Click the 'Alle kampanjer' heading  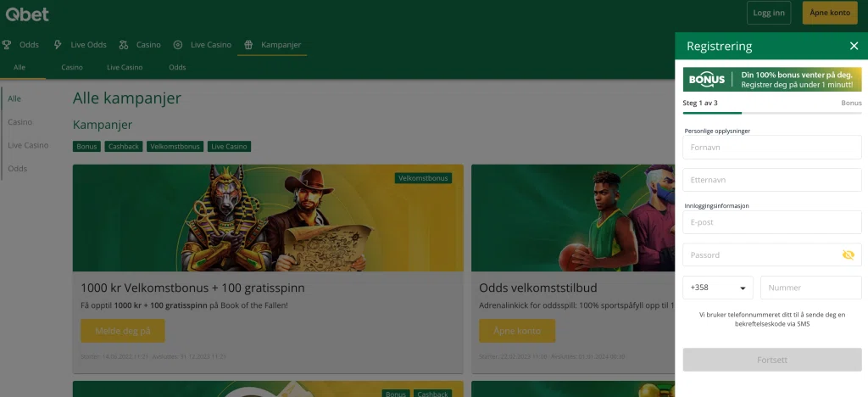(x=127, y=98)
